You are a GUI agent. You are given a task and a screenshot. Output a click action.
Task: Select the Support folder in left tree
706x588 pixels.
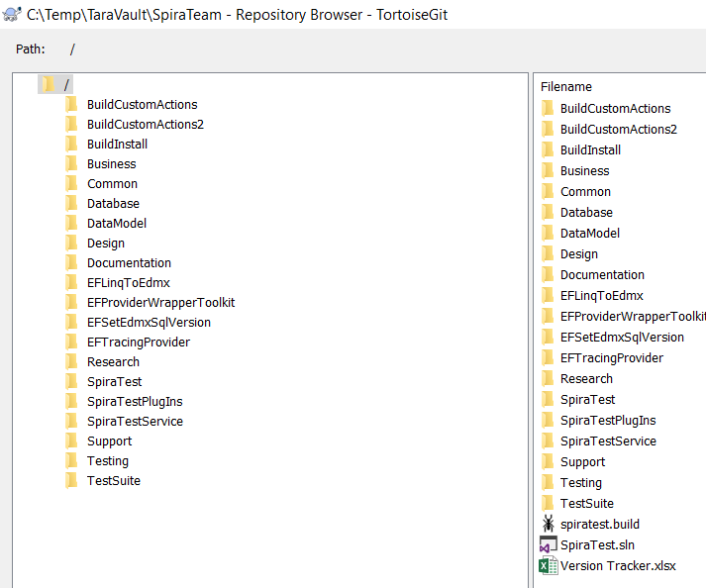click(109, 441)
